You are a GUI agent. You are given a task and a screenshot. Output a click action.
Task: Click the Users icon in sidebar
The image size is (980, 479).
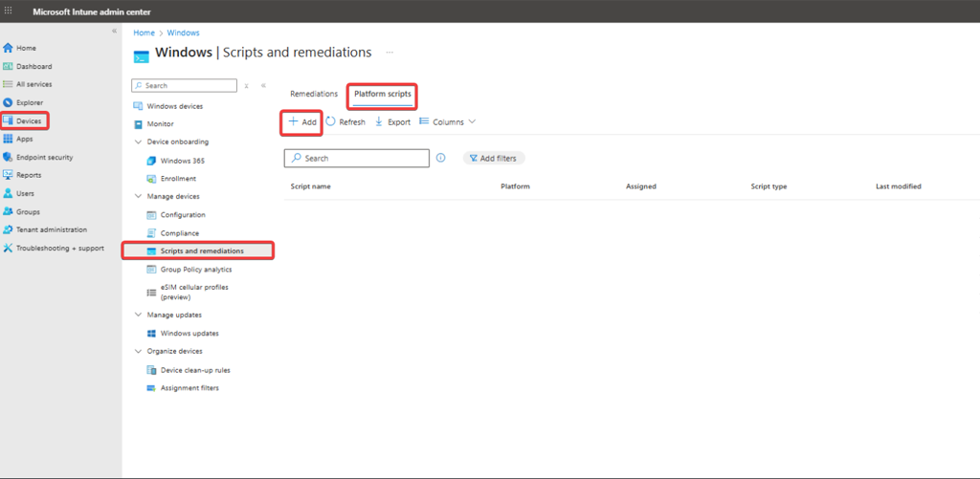click(x=8, y=193)
